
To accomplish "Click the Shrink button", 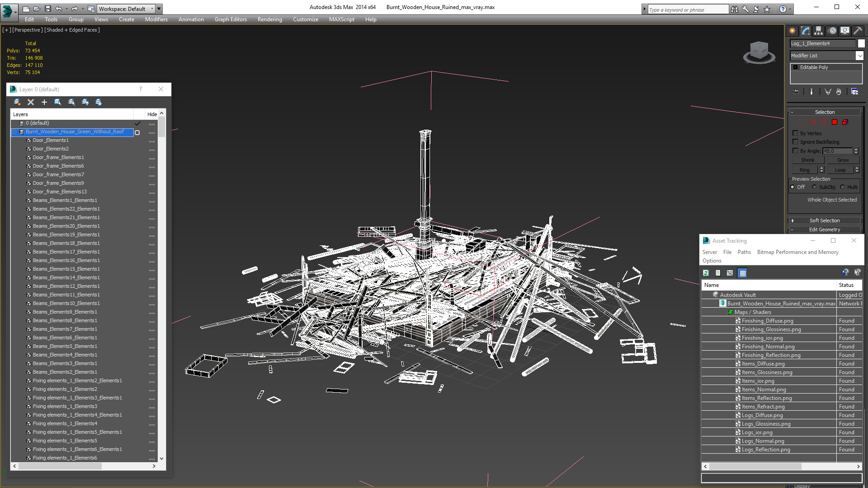I will tap(808, 160).
